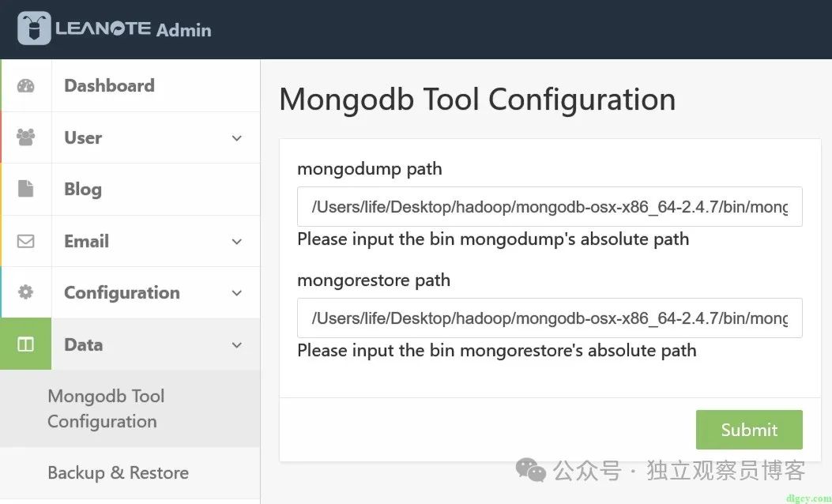Expand the User menu chevron
Image resolution: width=832 pixels, height=504 pixels.
237,138
